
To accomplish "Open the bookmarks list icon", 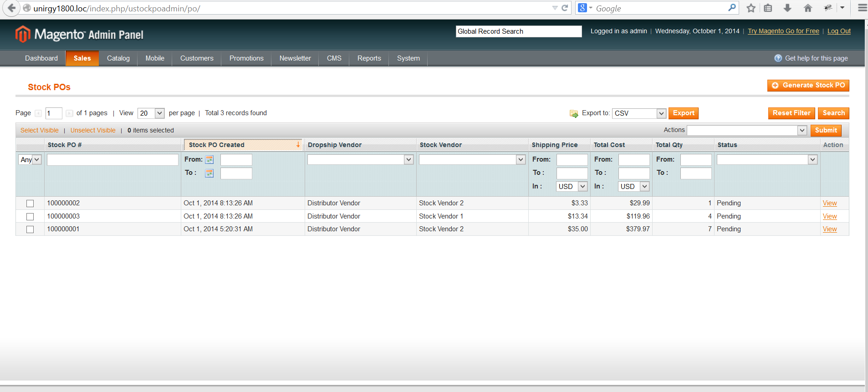I will pos(768,8).
